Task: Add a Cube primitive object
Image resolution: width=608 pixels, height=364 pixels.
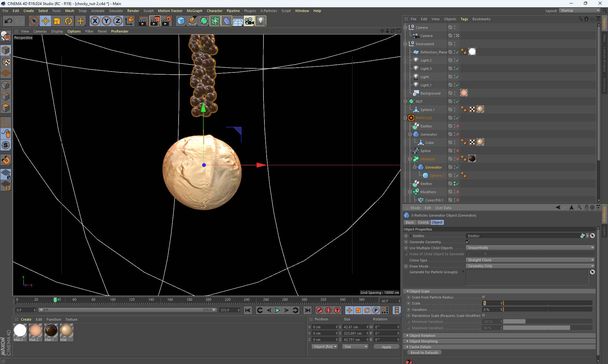Action: click(x=181, y=21)
